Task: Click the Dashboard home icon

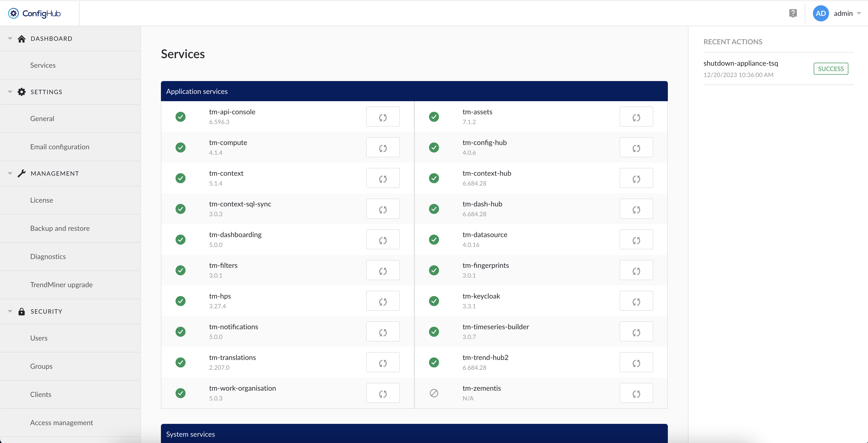Action: (x=22, y=39)
